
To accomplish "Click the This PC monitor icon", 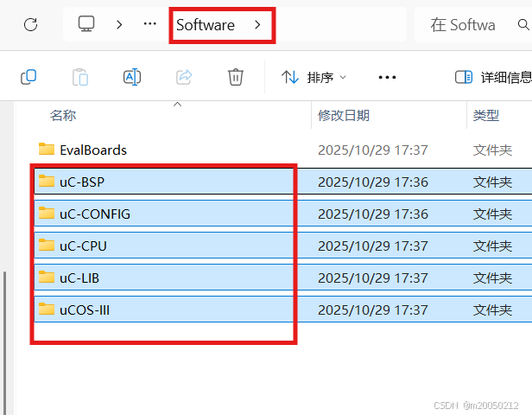I will tap(86, 24).
